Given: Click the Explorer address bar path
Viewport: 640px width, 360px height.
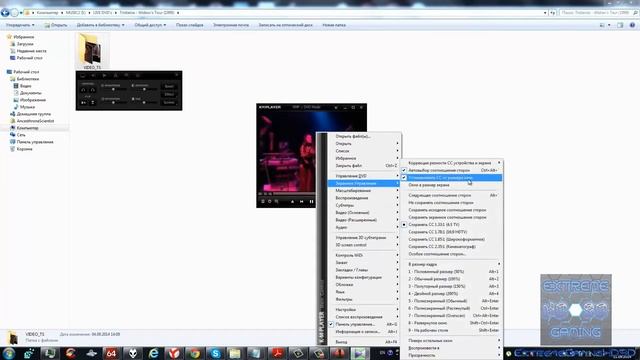Looking at the screenshot, I should 286,13.
